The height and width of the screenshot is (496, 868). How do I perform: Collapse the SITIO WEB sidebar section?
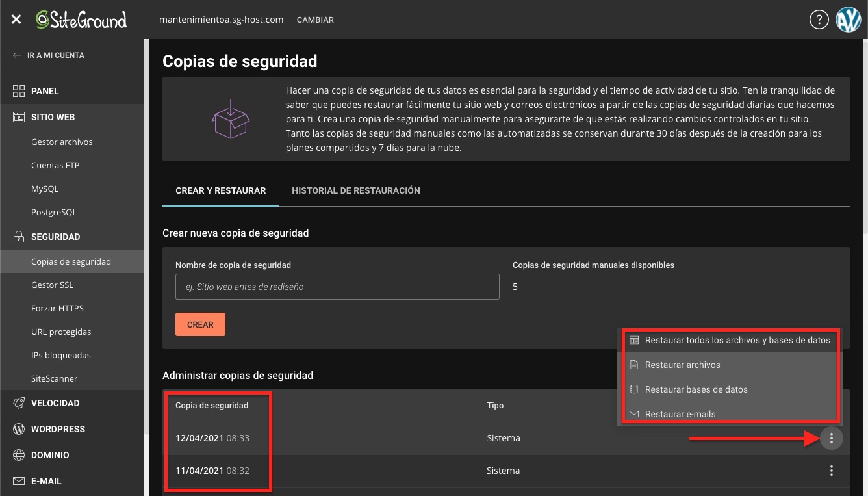tap(71, 117)
